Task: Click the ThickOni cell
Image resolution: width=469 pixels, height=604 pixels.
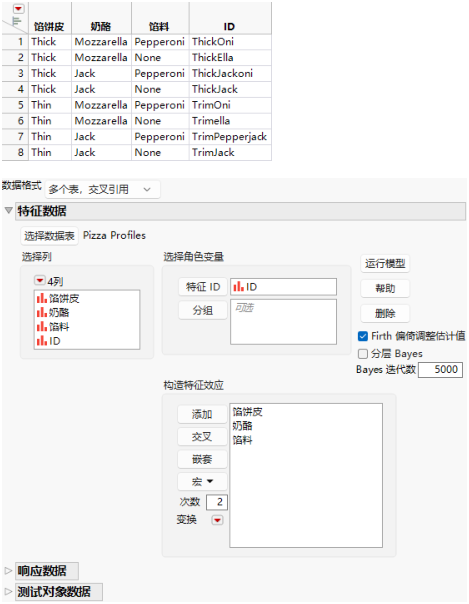Action: coord(230,42)
